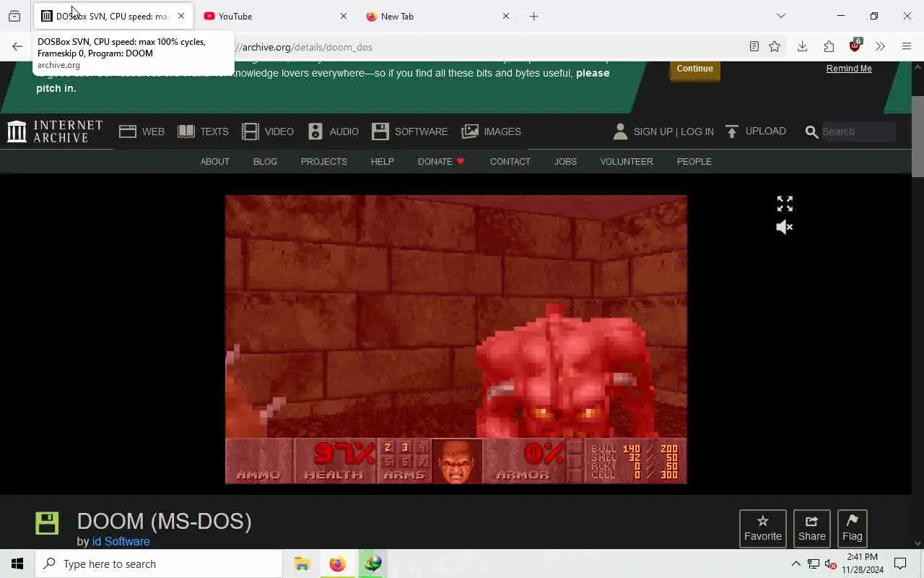Click the Remind Me link
This screenshot has height=578, width=924.
849,69
